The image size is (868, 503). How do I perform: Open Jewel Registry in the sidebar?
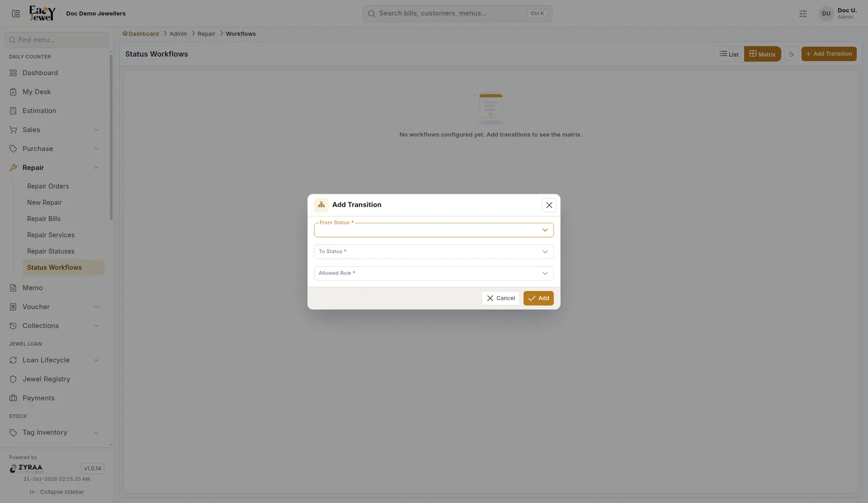[x=56, y=379]
